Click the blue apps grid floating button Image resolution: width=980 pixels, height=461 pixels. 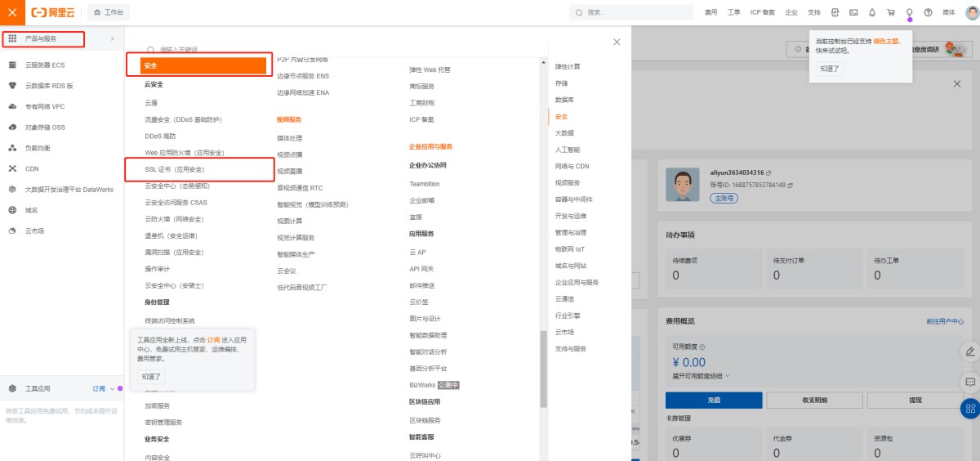click(x=970, y=408)
